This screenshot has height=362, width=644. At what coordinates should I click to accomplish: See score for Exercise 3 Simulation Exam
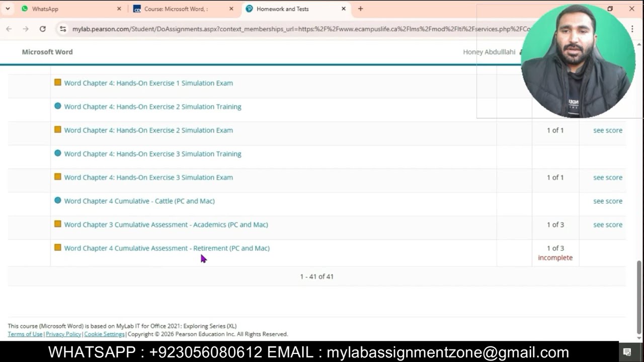(608, 177)
